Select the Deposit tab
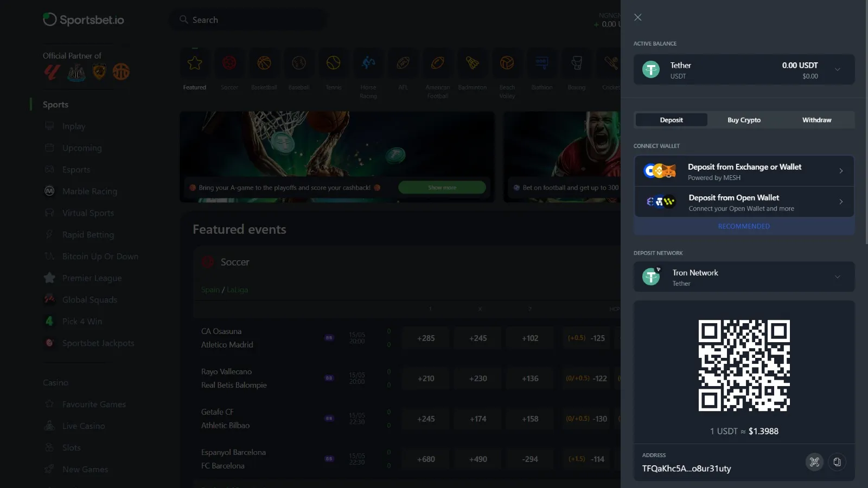The image size is (868, 488). tap(671, 120)
